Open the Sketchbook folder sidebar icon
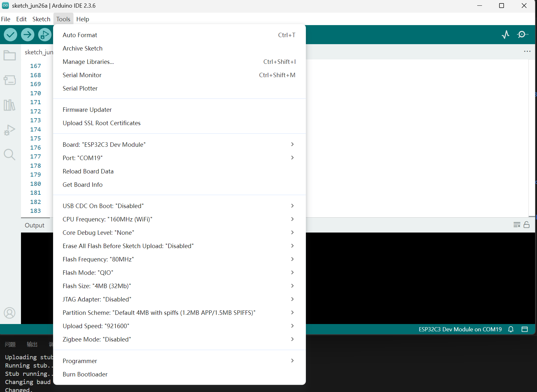The width and height of the screenshot is (537, 392). pyautogui.click(x=10, y=55)
